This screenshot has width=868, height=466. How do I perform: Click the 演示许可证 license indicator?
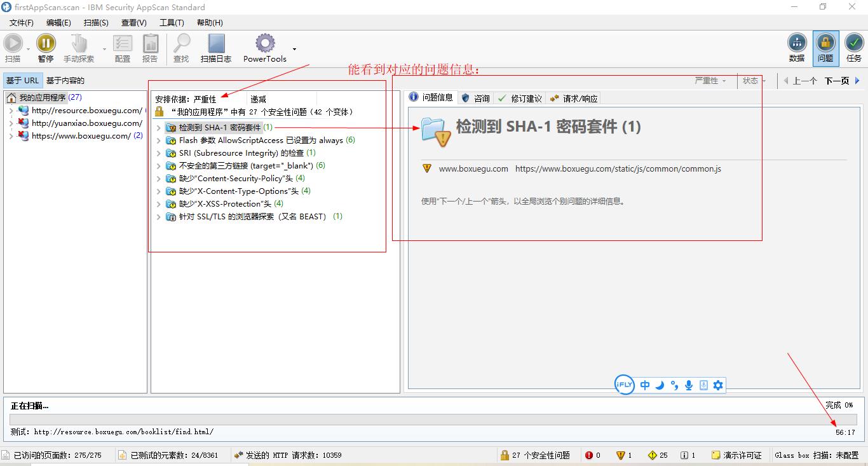(736, 455)
